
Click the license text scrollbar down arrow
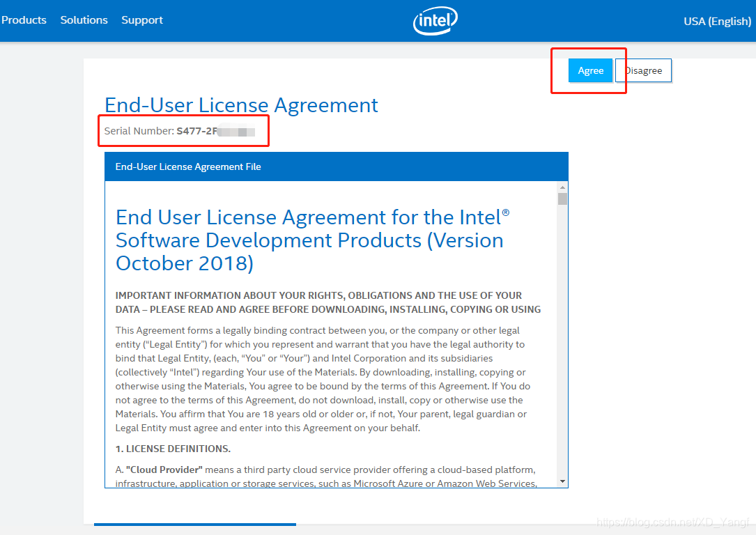563,481
